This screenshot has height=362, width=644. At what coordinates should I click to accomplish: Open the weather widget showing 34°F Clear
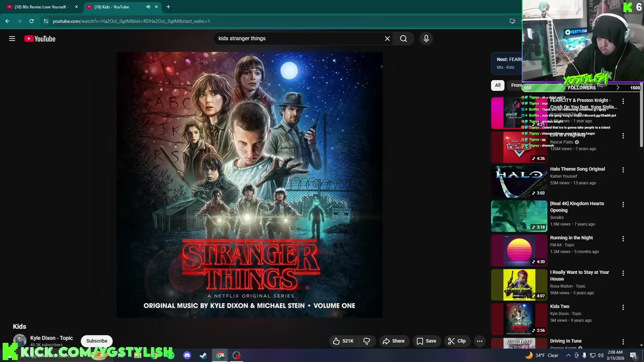542,355
